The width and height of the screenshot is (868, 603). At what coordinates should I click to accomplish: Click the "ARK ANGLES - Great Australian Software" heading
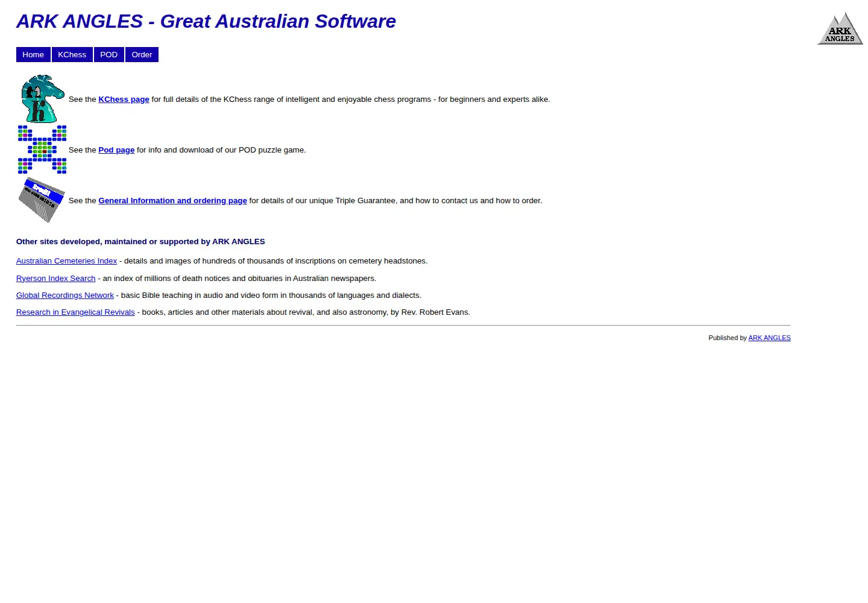point(206,21)
